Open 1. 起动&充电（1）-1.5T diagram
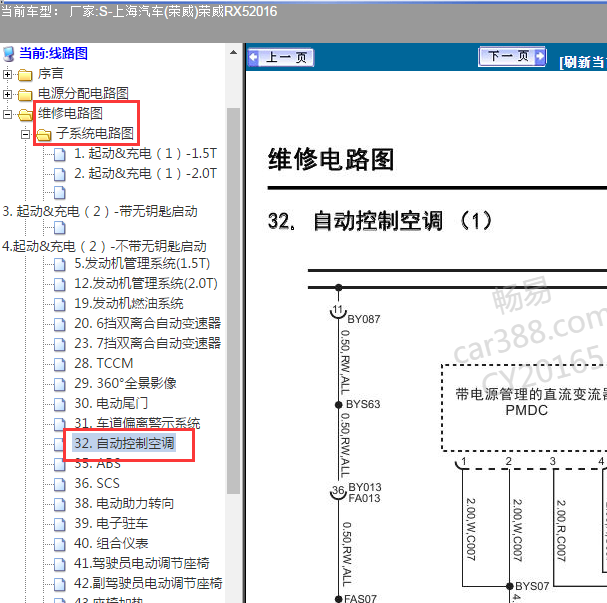Screen dimensions: 607x603 click(146, 154)
